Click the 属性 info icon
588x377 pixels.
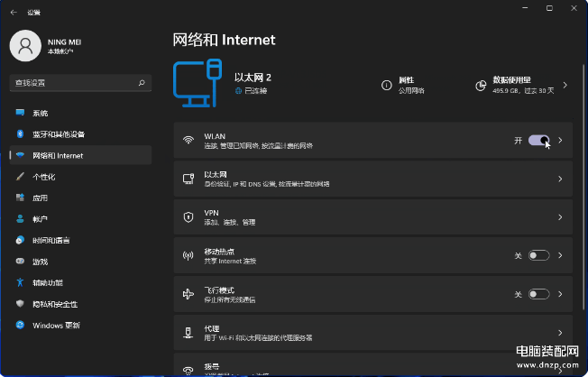tap(386, 85)
